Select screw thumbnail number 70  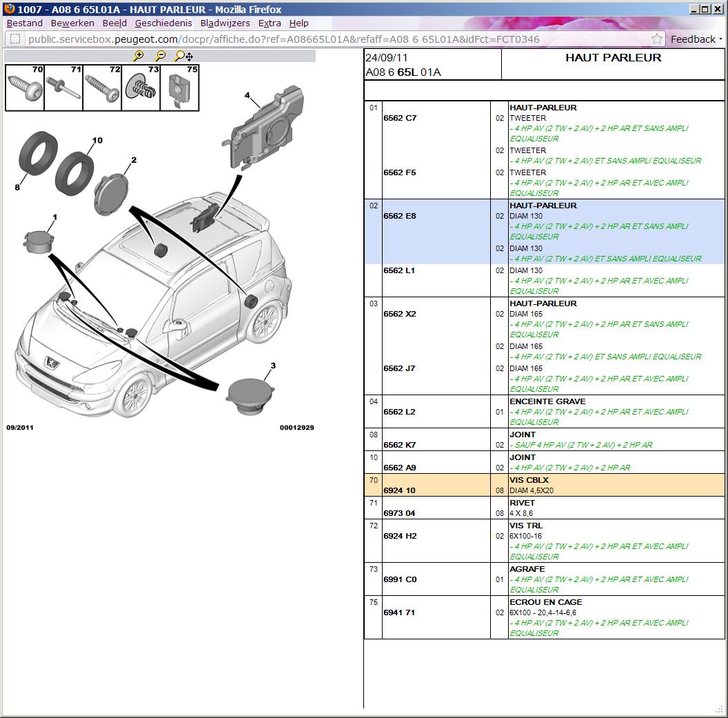click(x=25, y=88)
